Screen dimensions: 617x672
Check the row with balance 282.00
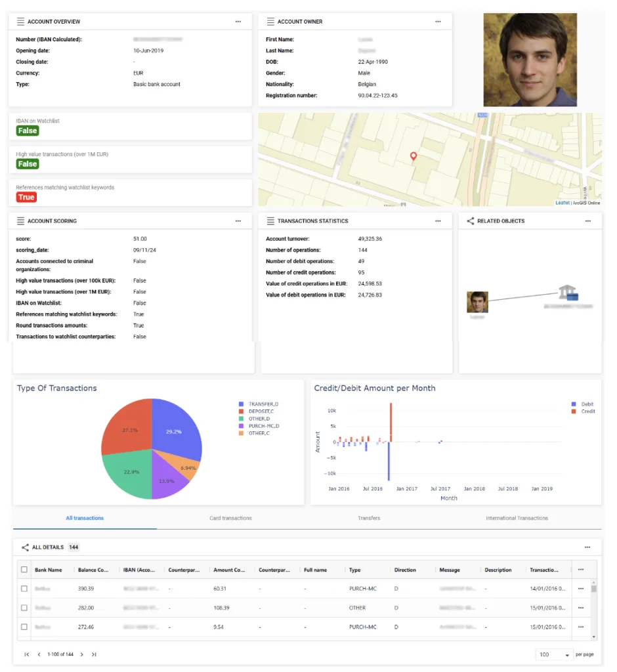24,608
